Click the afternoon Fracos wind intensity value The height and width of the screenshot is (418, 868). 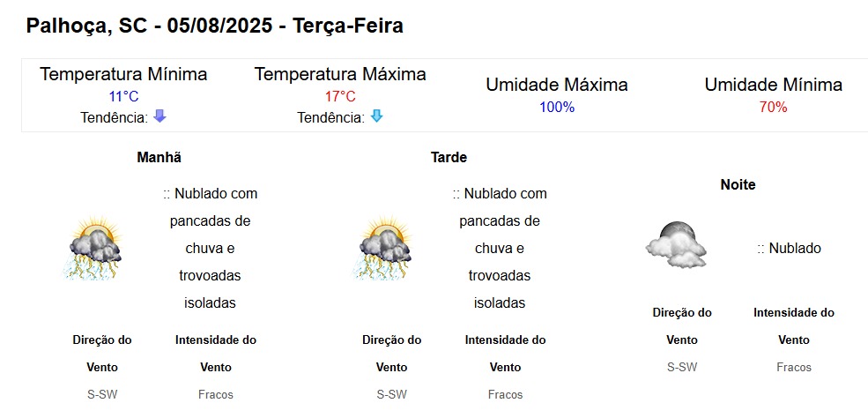tap(506, 395)
